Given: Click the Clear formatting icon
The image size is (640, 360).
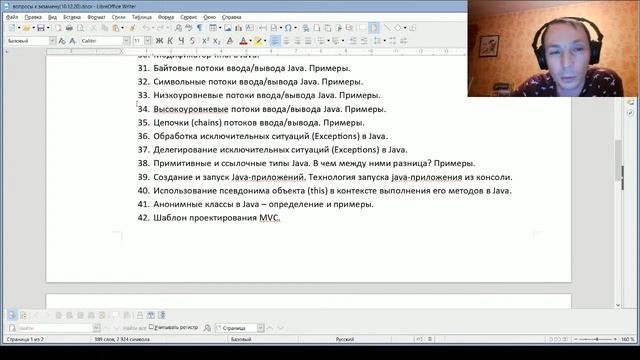Looking at the screenshot, I should 230,41.
